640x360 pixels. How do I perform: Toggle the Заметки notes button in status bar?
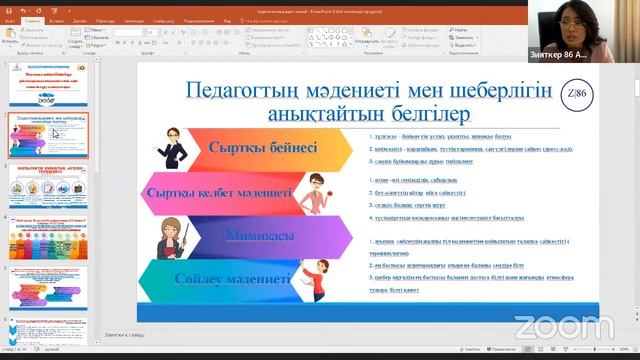[471, 349]
